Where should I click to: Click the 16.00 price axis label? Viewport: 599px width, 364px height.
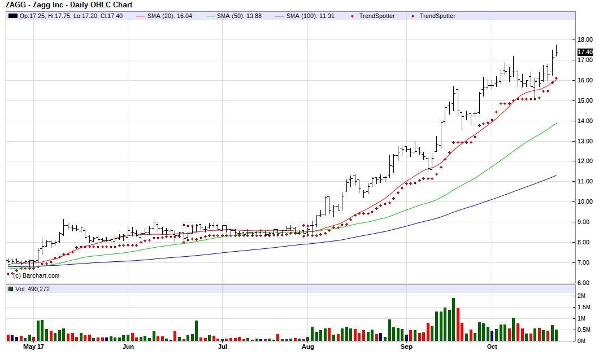click(585, 80)
